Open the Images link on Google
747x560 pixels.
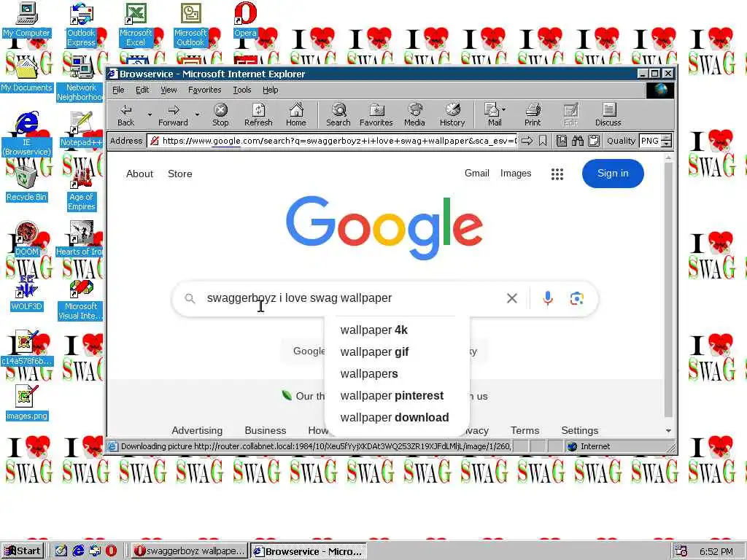(516, 174)
